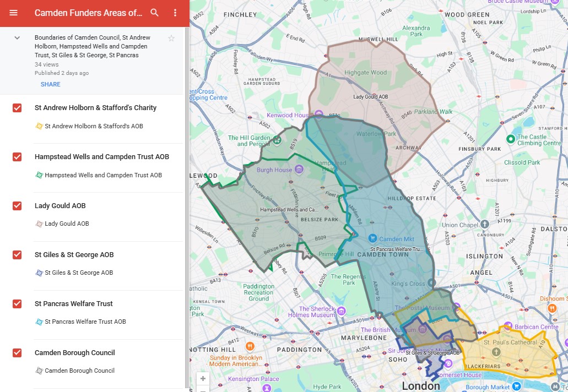Click the pink Lady Gould polygon icon
568x392 pixels.
(x=39, y=224)
